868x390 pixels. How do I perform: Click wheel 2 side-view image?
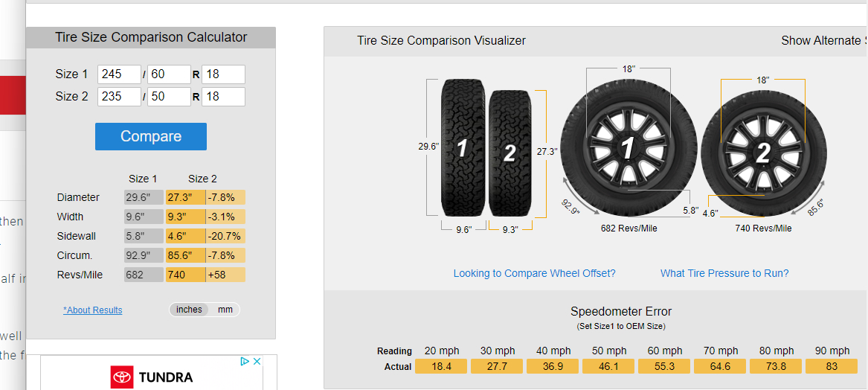click(x=763, y=153)
